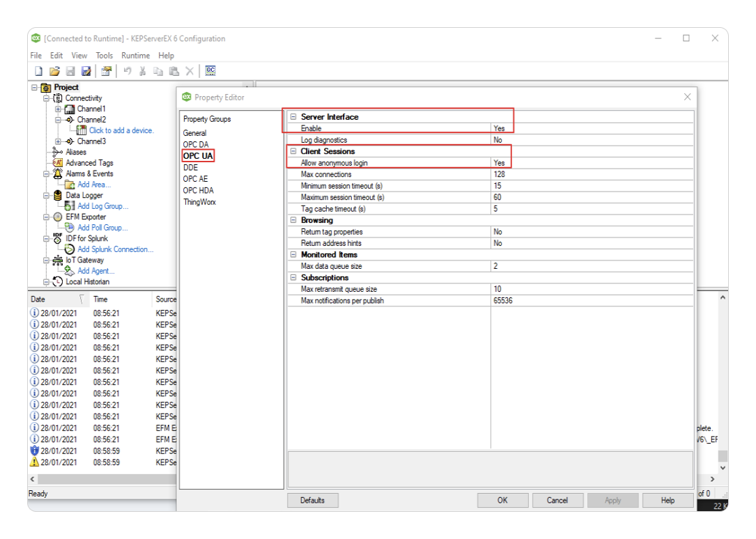Click the Copy toolbar icon

pyautogui.click(x=158, y=71)
